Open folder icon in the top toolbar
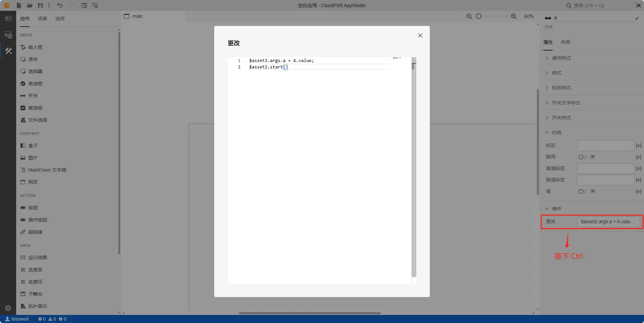644x323 pixels. click(30, 5)
